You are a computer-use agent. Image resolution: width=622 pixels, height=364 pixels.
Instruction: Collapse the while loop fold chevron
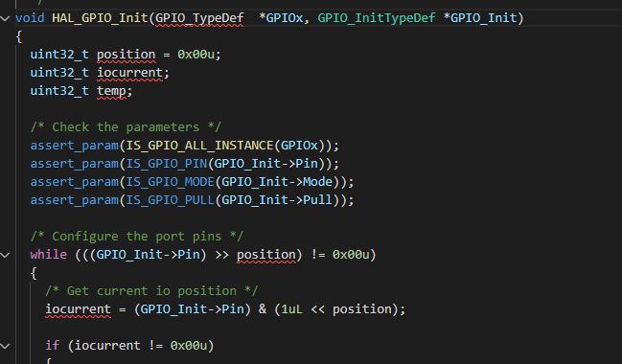5,255
